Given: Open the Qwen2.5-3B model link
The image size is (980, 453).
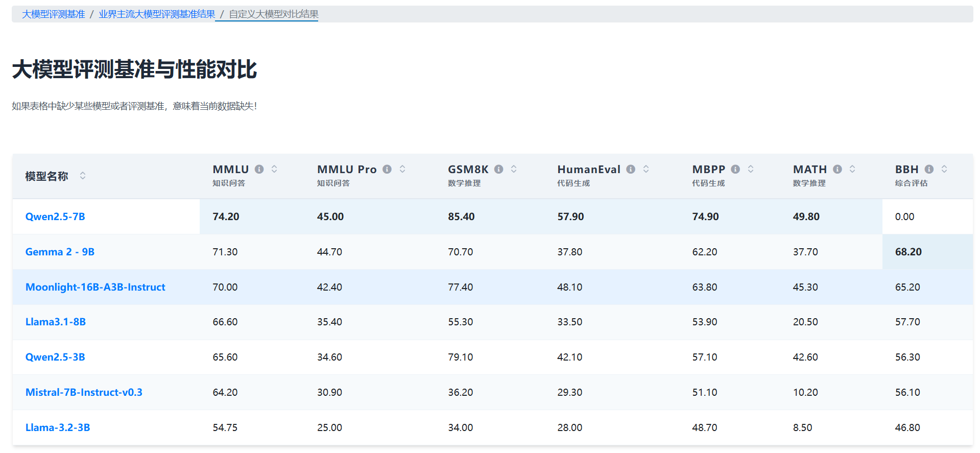Looking at the screenshot, I should 55,357.
